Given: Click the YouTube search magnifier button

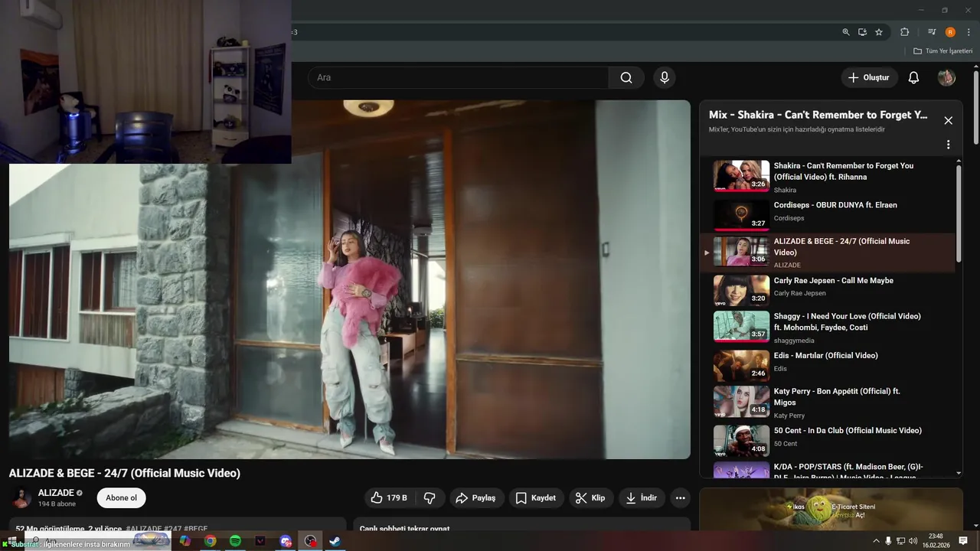Looking at the screenshot, I should click(x=626, y=77).
